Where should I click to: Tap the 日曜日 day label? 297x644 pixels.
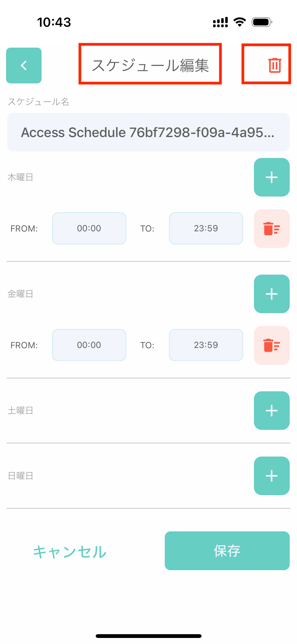pyautogui.click(x=20, y=476)
